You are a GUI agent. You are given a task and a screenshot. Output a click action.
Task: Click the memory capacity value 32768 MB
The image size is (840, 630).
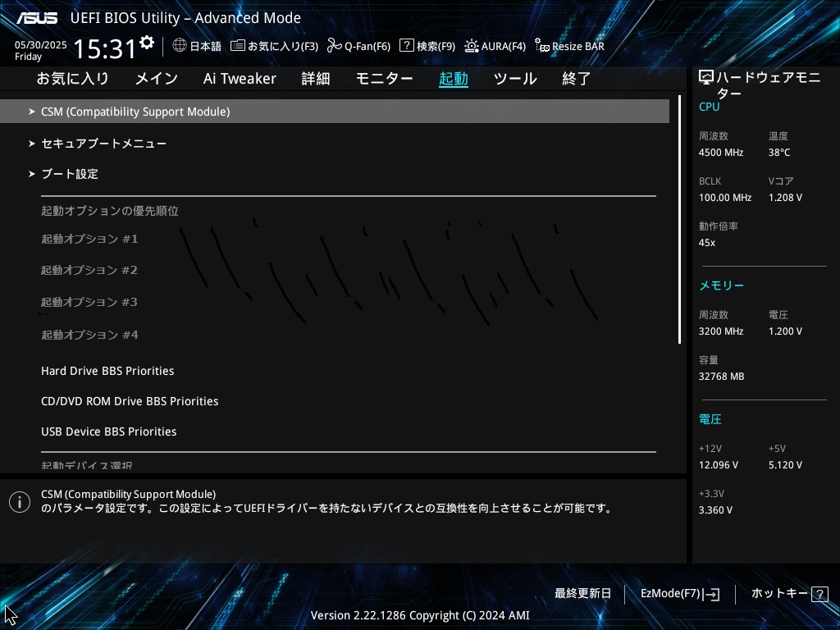click(x=722, y=377)
